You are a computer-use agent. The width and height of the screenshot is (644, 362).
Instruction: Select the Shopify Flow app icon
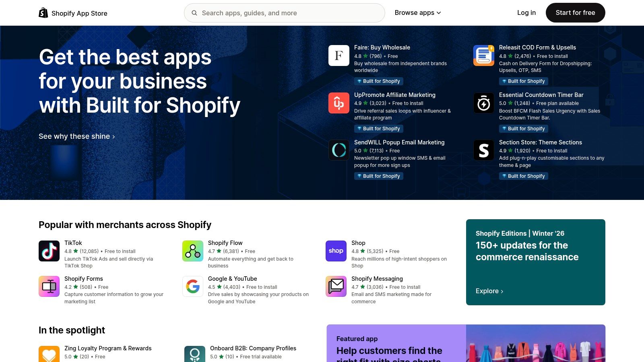coord(192,251)
